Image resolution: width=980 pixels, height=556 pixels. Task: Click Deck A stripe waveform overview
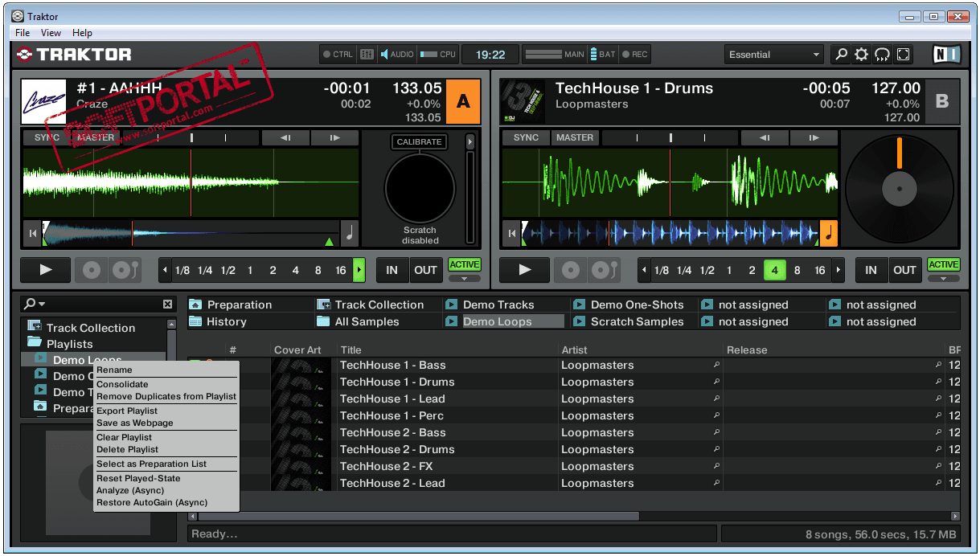pyautogui.click(x=191, y=234)
